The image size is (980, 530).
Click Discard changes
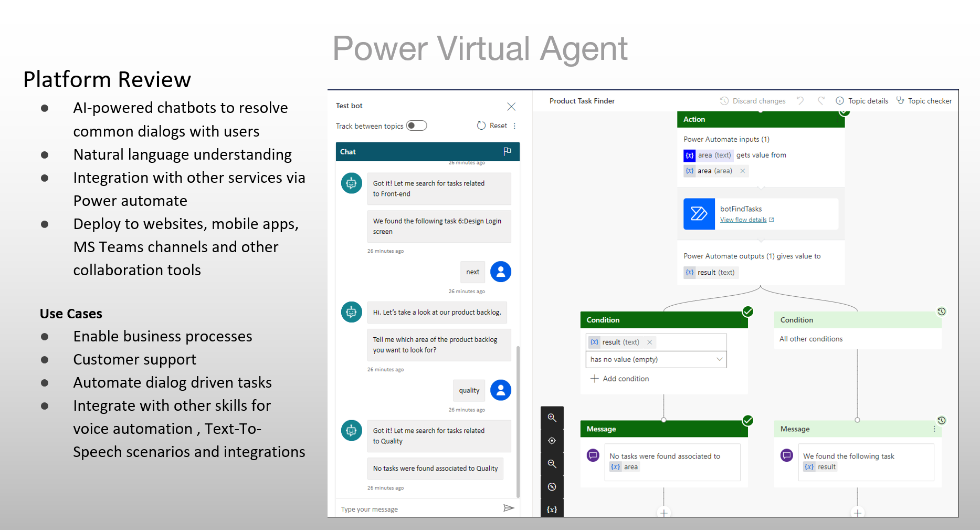[753, 101]
